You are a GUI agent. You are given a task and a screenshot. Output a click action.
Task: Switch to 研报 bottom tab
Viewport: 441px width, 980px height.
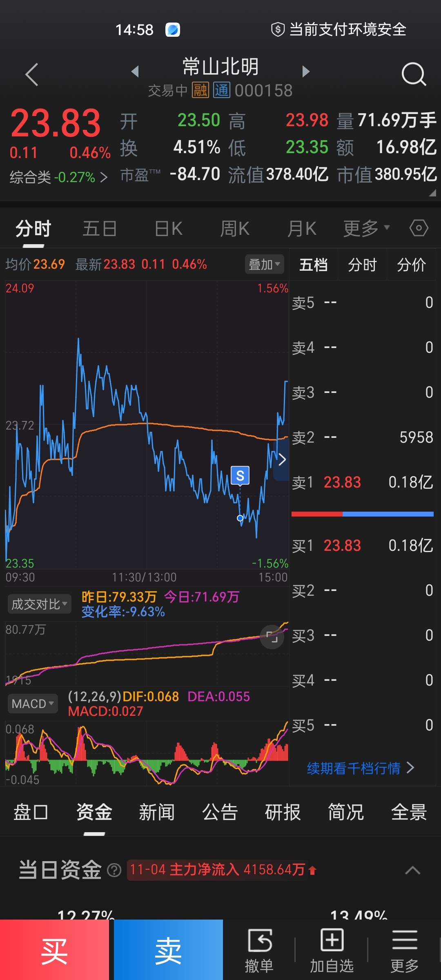pos(283,812)
